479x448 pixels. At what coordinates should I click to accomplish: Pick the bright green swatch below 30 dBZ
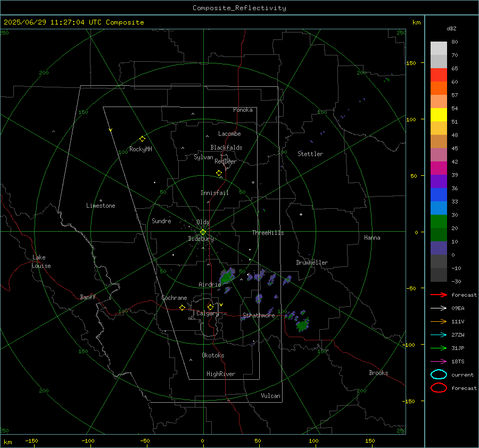coord(439,222)
